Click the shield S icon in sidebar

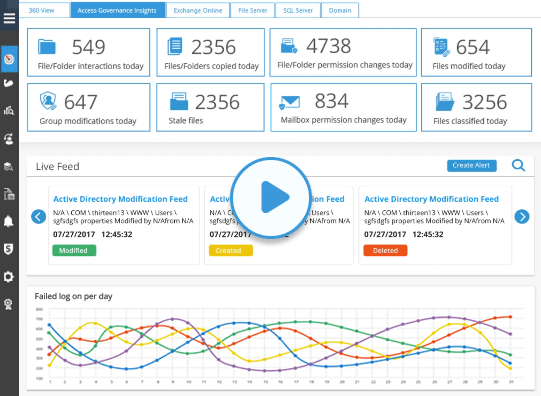click(x=9, y=249)
